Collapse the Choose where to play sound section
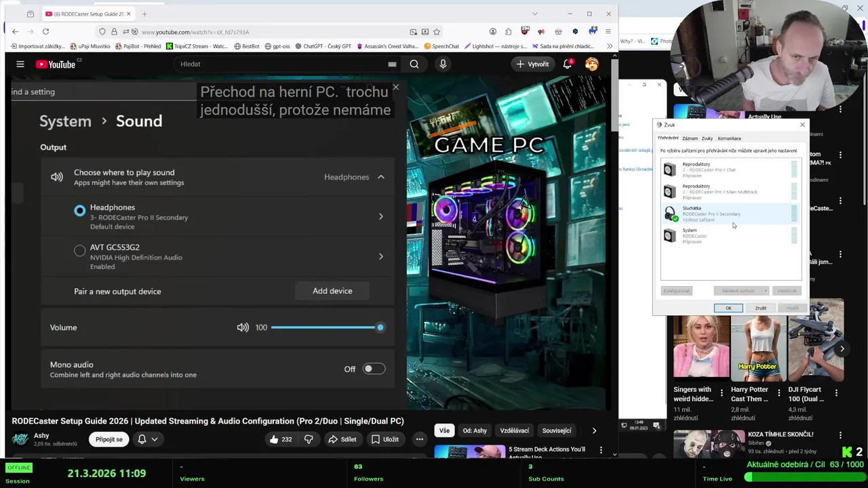Image resolution: width=868 pixels, height=488 pixels. click(381, 177)
